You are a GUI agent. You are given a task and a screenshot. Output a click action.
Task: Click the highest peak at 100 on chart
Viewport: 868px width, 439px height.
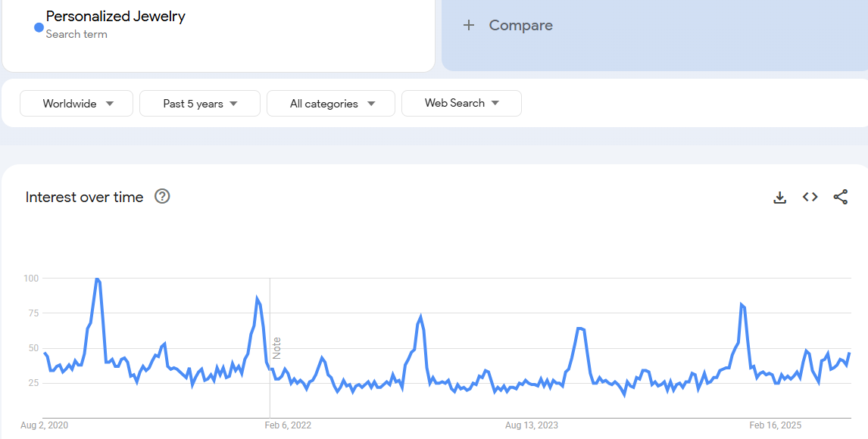point(97,279)
